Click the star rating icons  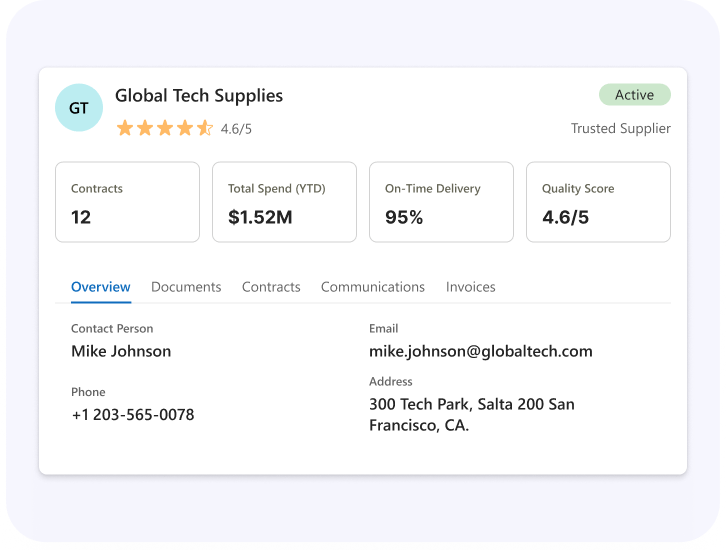[x=165, y=128]
